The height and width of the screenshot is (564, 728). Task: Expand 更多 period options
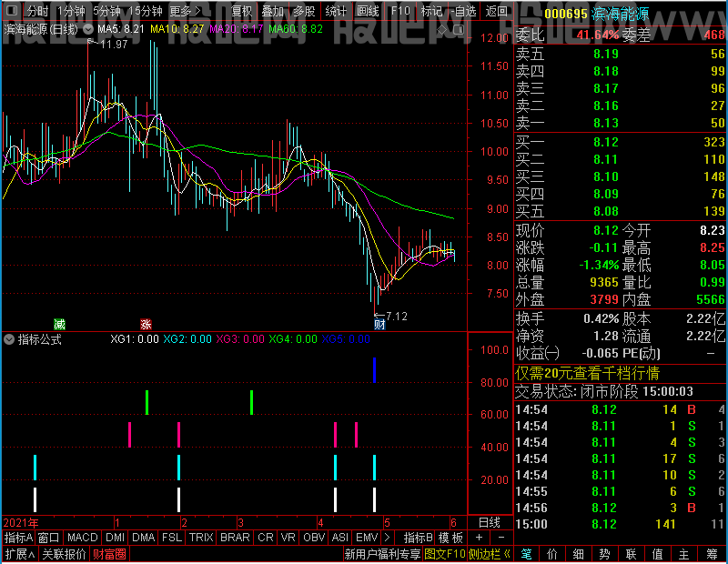coord(185,11)
